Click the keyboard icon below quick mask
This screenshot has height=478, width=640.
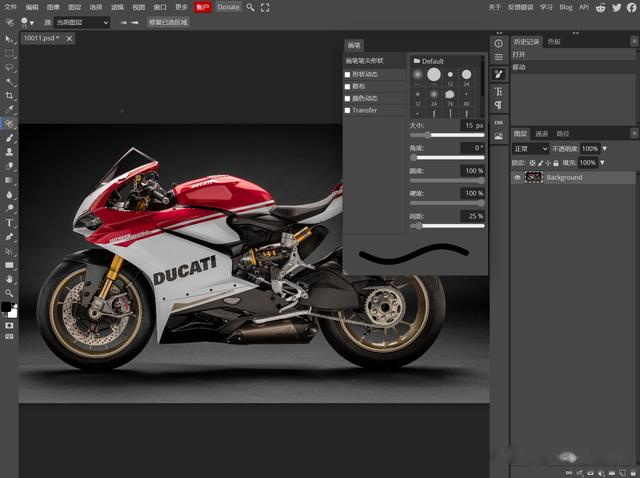click(x=9, y=336)
